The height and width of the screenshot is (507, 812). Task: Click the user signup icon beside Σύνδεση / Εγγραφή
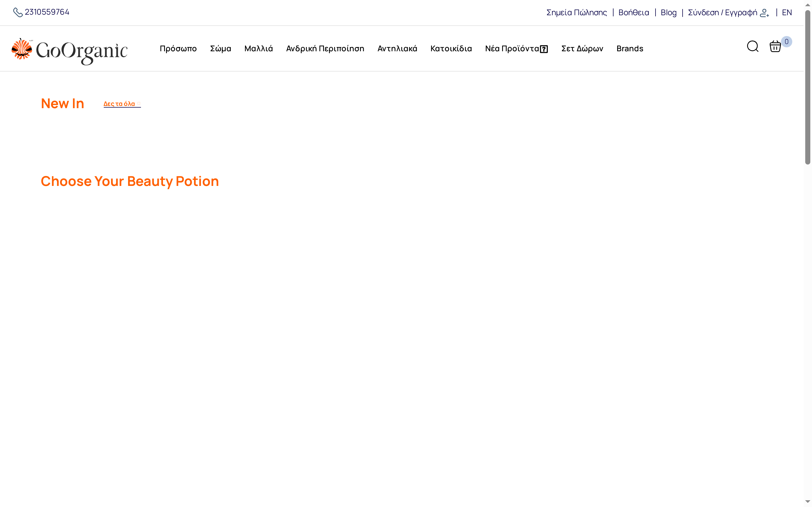click(765, 13)
